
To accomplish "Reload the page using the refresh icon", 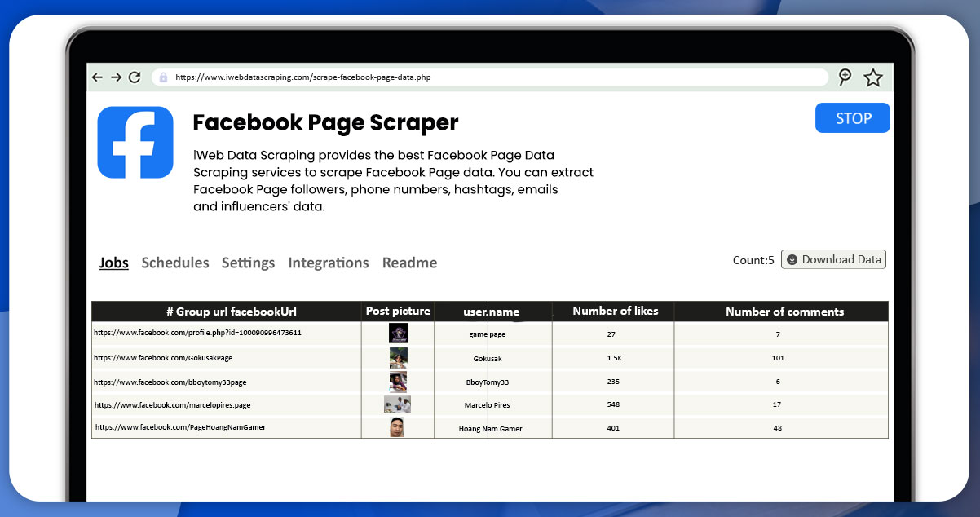I will 135,77.
